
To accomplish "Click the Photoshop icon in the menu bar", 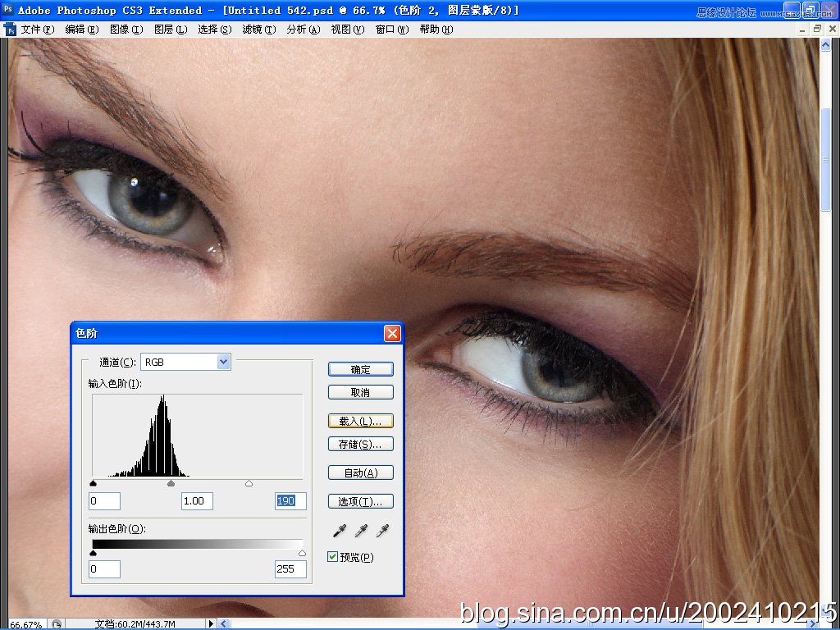I will (x=10, y=30).
